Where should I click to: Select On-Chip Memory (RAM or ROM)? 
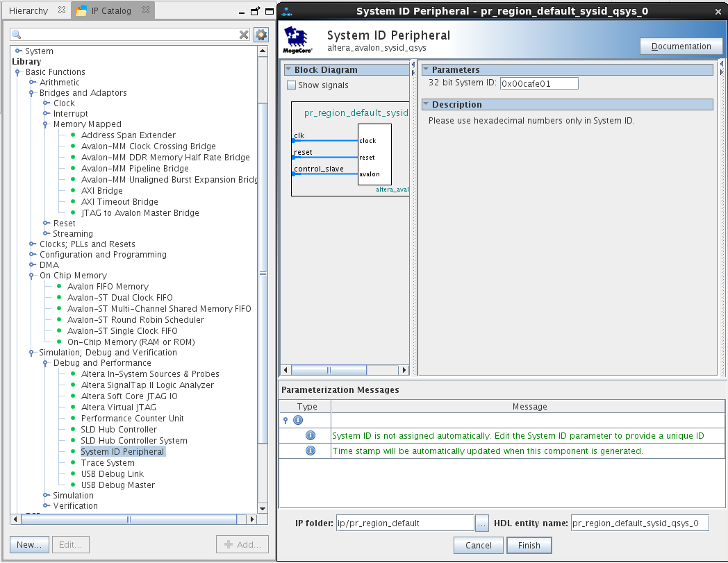point(131,342)
